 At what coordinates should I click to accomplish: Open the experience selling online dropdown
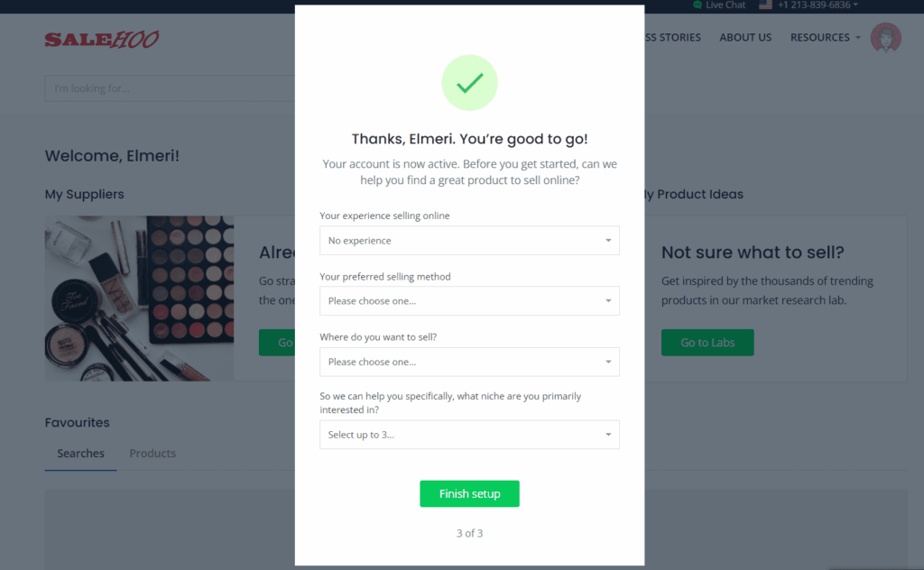469,240
